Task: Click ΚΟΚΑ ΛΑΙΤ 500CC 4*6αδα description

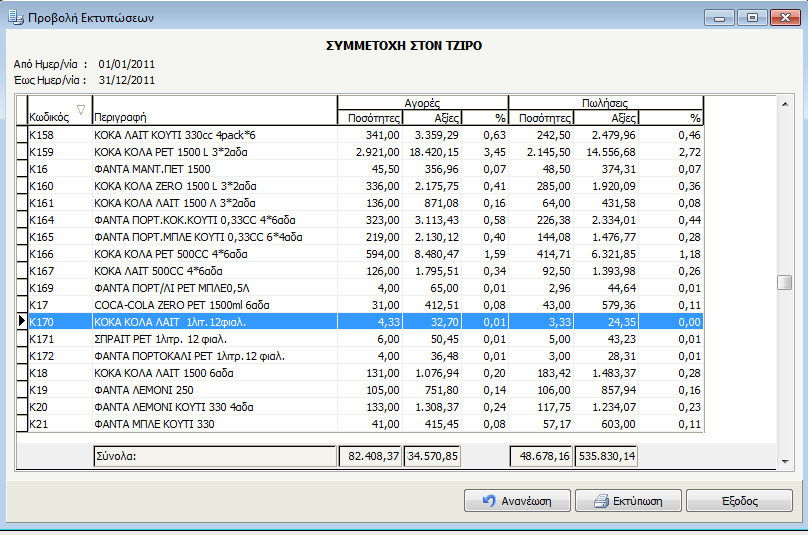Action: tap(215, 271)
